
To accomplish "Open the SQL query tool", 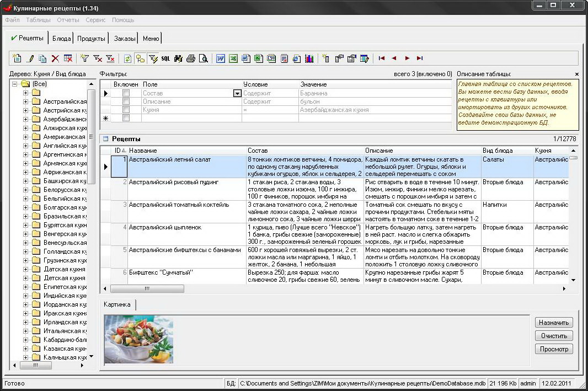I will point(165,58).
